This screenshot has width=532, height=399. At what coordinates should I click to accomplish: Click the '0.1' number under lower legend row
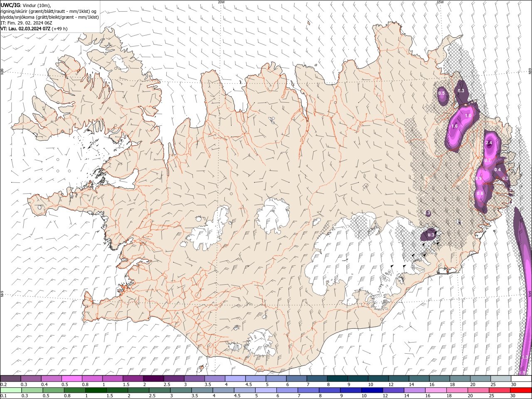click(3, 396)
